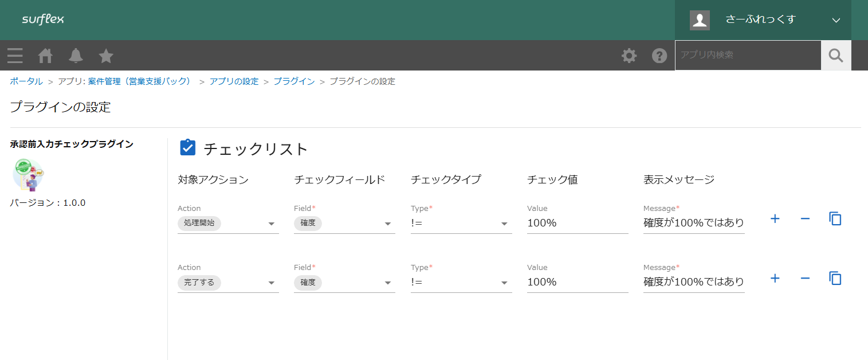Add a new check row with plus icon

click(775, 218)
